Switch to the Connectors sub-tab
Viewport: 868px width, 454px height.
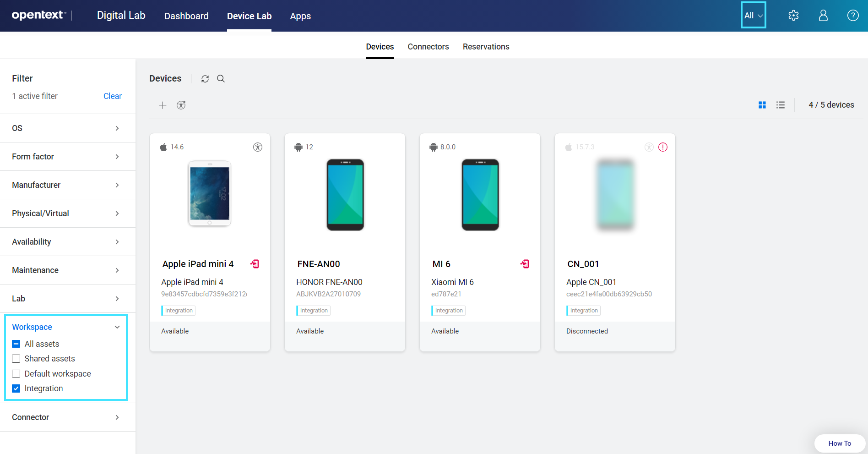[x=428, y=47]
